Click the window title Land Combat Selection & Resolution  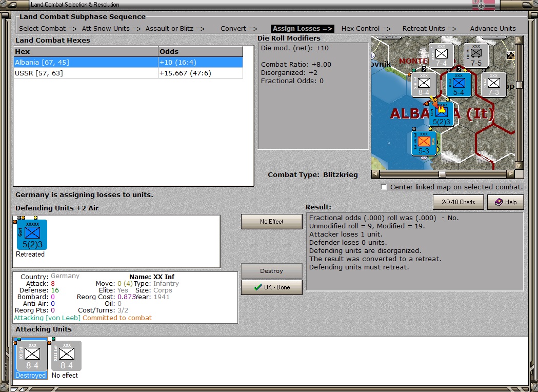75,5
